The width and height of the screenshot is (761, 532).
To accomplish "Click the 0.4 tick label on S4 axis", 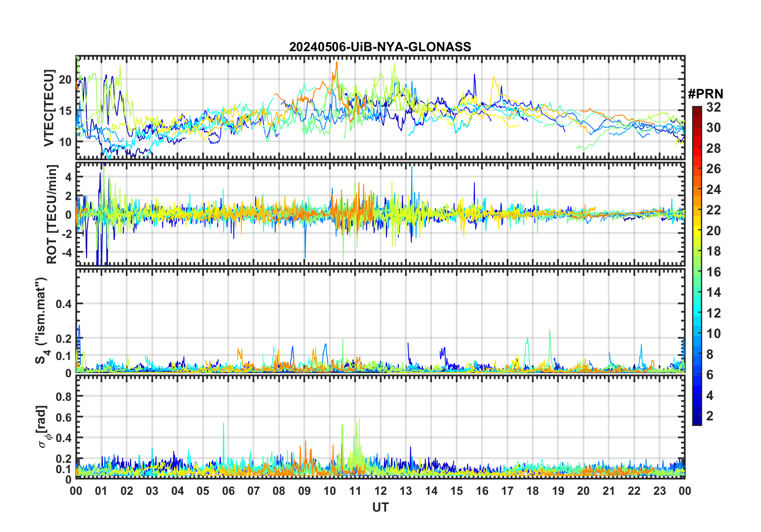I will 64,304.
